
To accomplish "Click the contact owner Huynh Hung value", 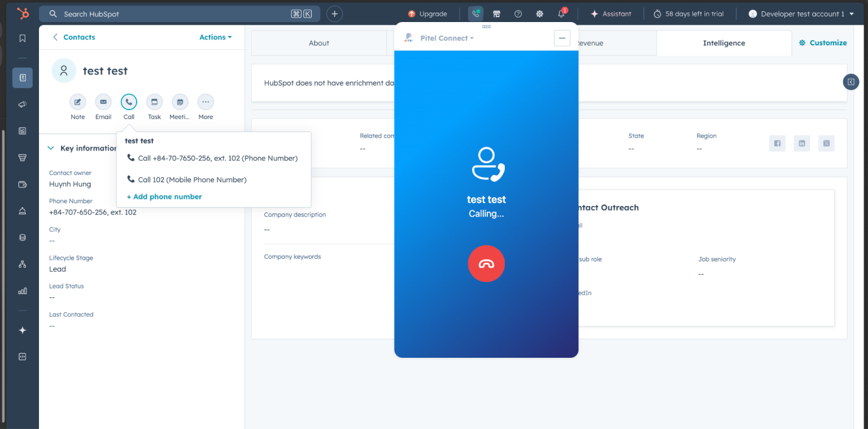I will point(70,184).
